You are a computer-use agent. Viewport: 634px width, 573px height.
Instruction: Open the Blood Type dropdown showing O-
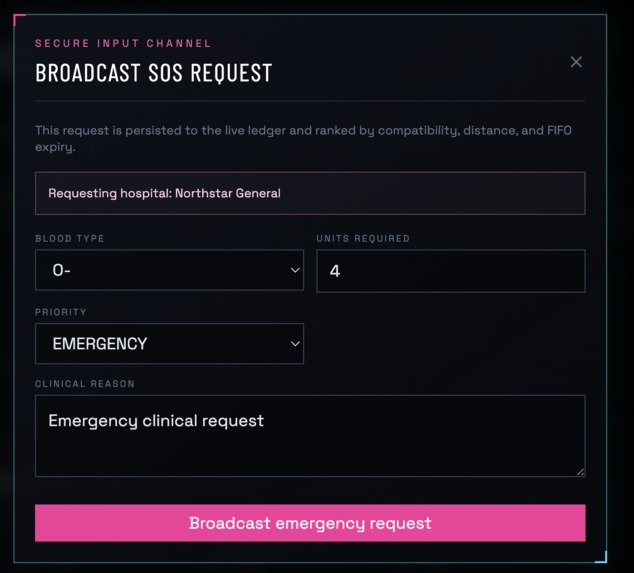[169, 270]
